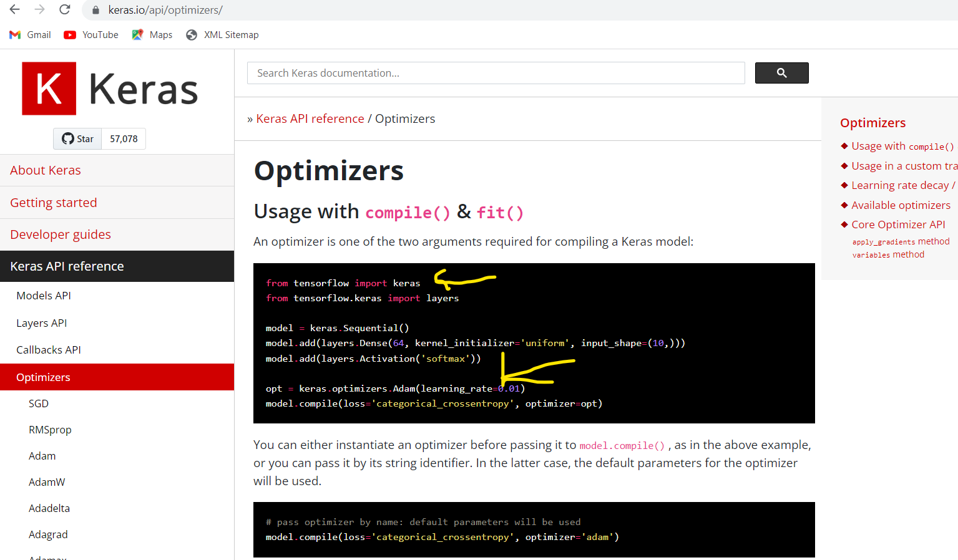Select the highlighted Optimizers sidebar item
This screenshot has height=560, width=958.
[x=117, y=377]
